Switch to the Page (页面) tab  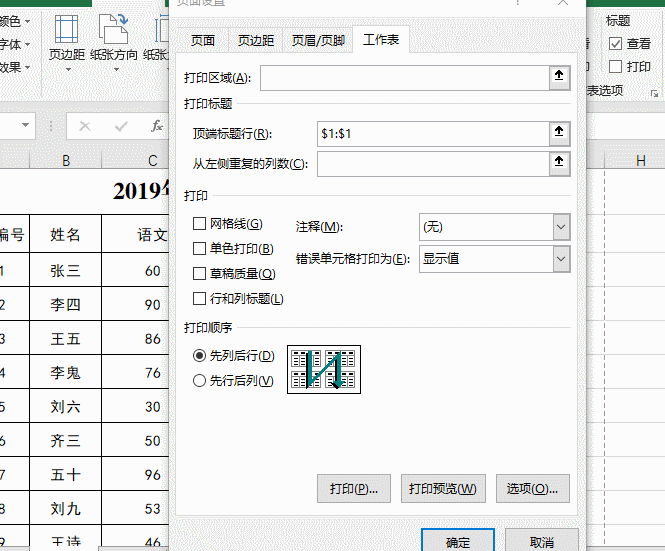pos(203,41)
